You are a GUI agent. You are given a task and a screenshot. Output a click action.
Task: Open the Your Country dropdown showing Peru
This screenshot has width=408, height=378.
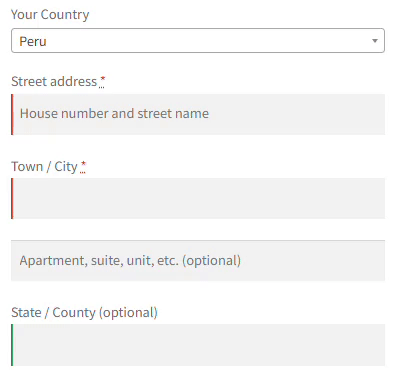(x=198, y=41)
